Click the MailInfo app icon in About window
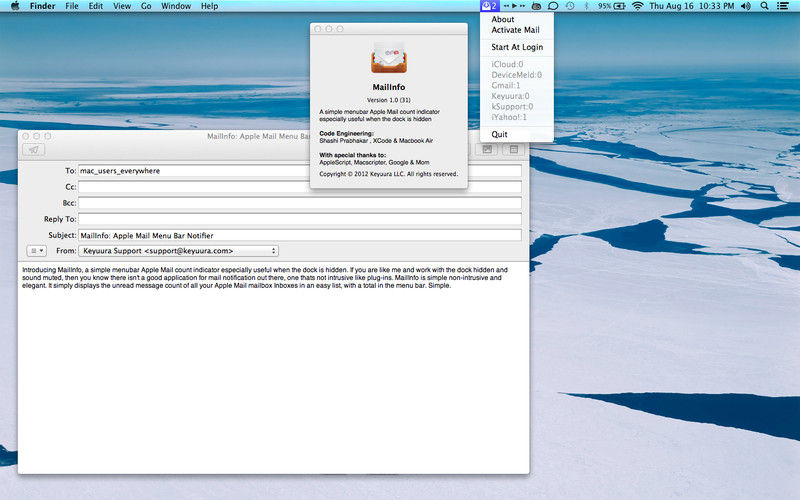Viewport: 800px width, 500px height. coord(389,58)
